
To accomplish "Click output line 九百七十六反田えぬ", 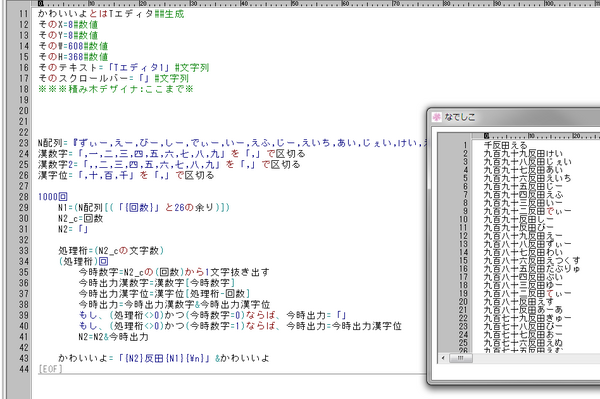I will (523, 342).
